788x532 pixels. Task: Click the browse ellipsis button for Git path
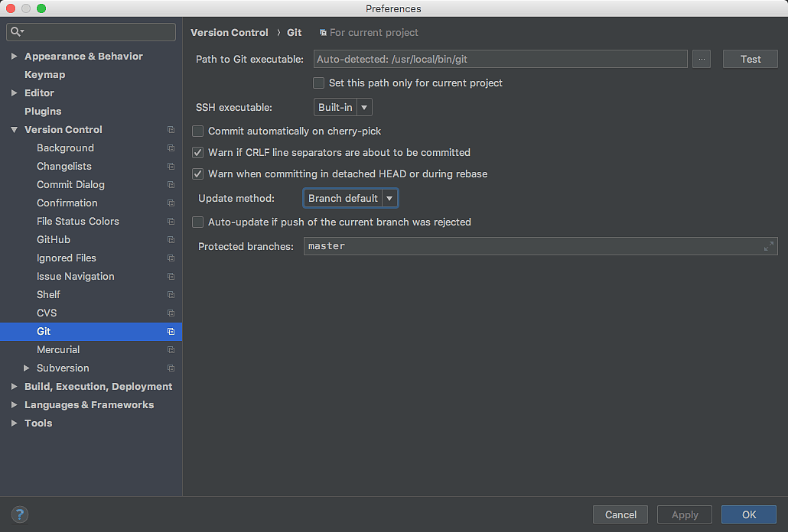click(x=702, y=59)
